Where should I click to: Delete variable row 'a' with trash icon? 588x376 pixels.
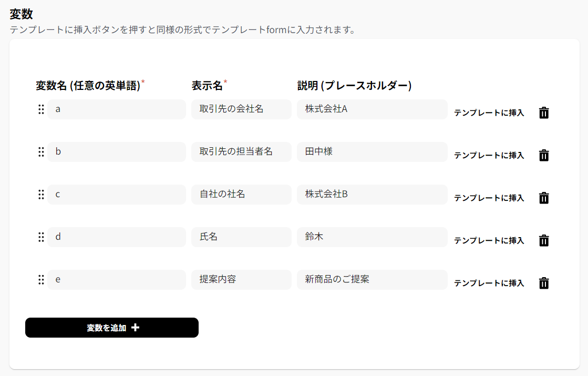coord(544,113)
